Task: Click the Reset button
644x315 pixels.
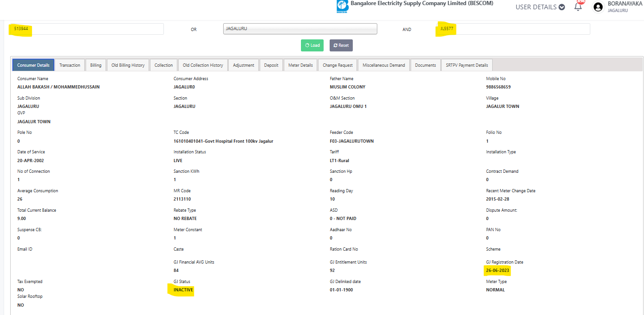Action: pos(341,45)
